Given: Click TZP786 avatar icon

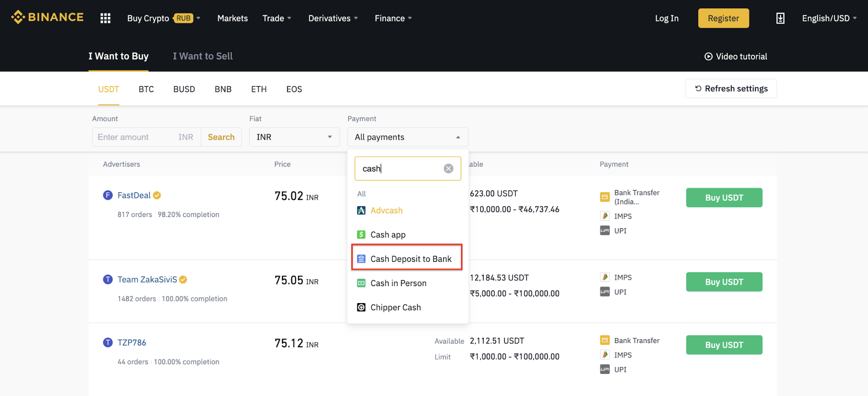Looking at the screenshot, I should pyautogui.click(x=108, y=343).
